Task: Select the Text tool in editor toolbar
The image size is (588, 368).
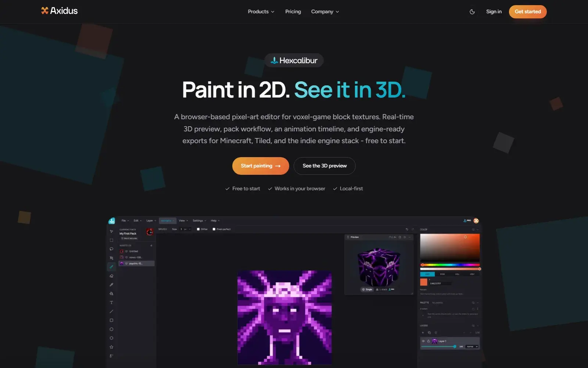Action: pyautogui.click(x=111, y=302)
